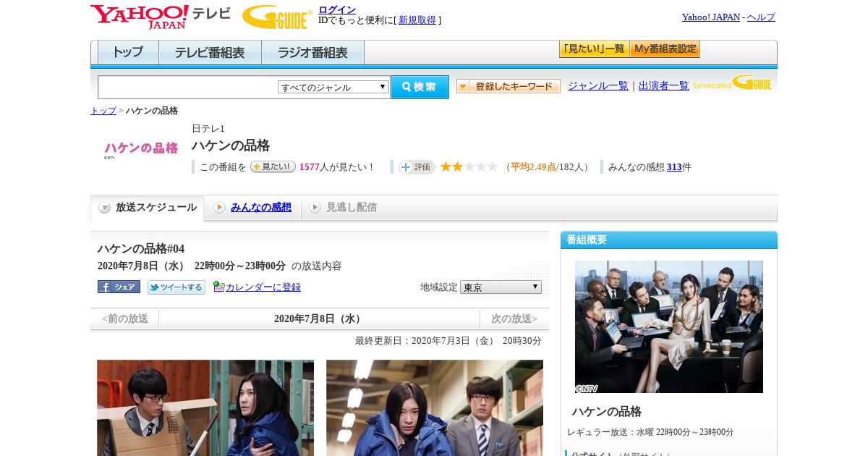Click the 番組概要 cast group photo
The image size is (868, 456).
pos(669,326)
